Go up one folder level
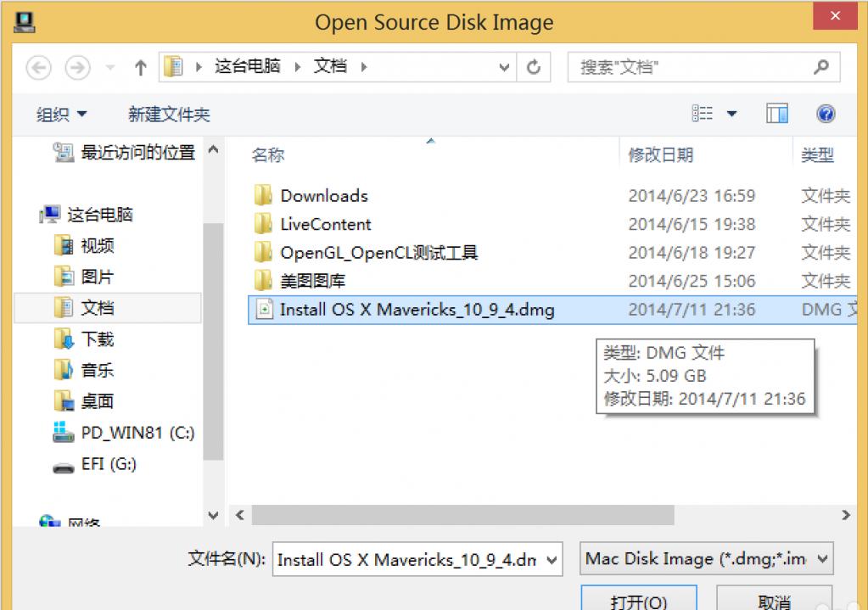Screen dimensions: 868x610 141,68
